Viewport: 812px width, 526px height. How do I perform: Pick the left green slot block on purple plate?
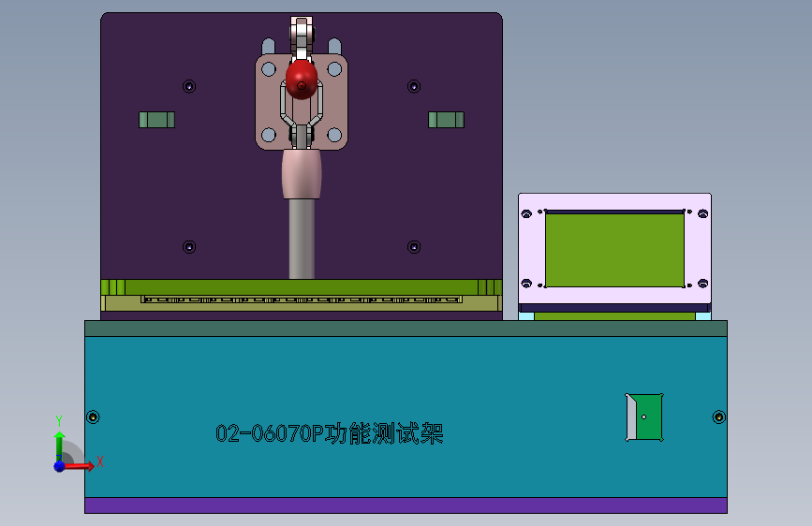(x=157, y=120)
